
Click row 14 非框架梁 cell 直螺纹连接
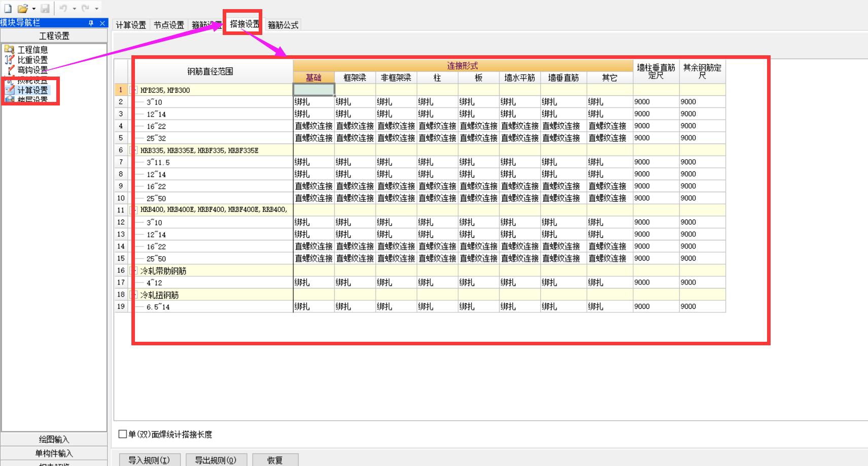[x=396, y=246]
